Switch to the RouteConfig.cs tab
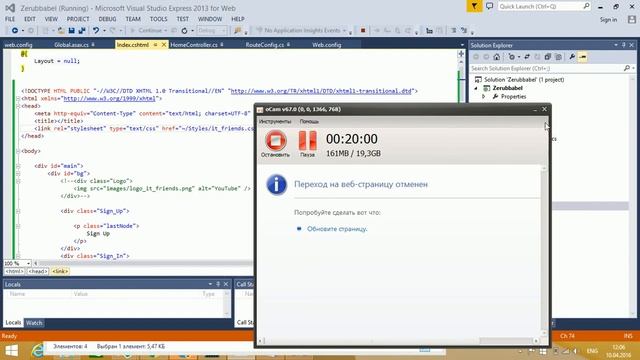 pos(264,45)
